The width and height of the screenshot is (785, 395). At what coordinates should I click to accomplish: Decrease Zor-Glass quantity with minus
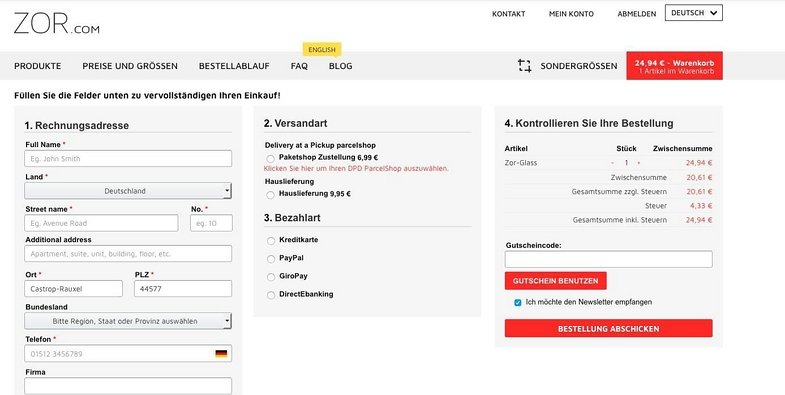[x=612, y=163]
